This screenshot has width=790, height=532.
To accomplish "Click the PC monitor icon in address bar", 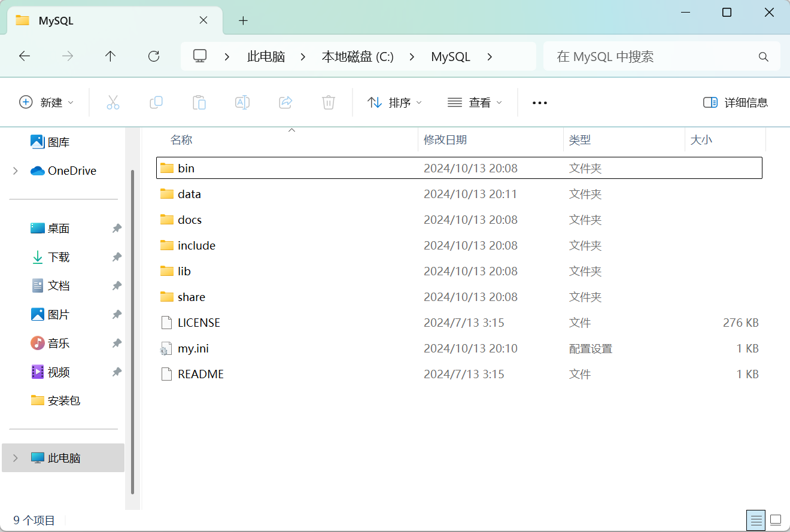I will pos(200,56).
